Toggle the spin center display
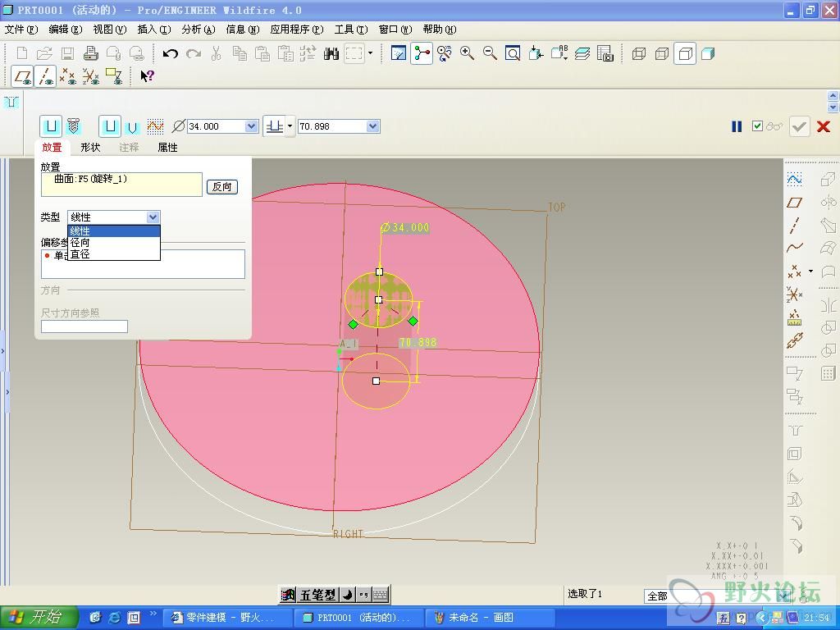The image size is (840, 630). (422, 53)
